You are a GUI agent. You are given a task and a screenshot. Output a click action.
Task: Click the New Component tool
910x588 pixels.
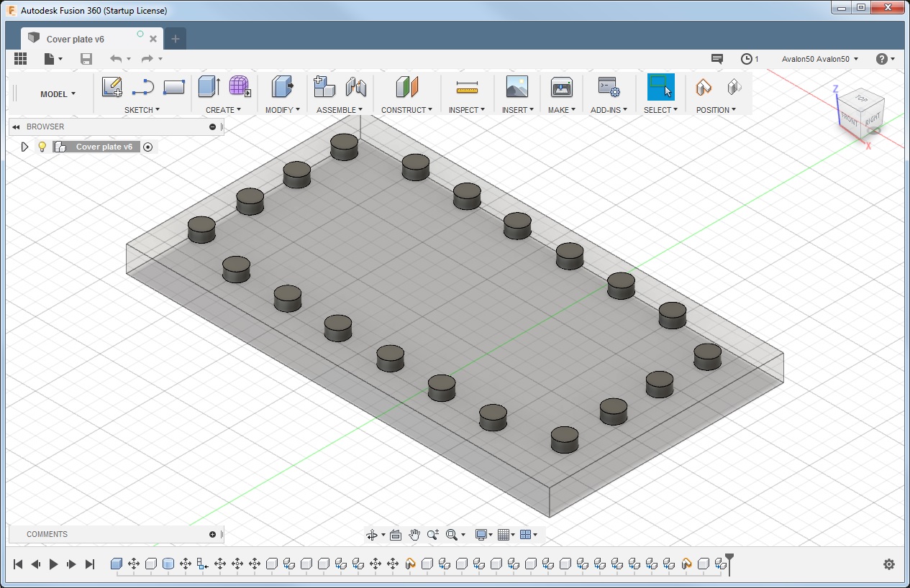pos(324,87)
